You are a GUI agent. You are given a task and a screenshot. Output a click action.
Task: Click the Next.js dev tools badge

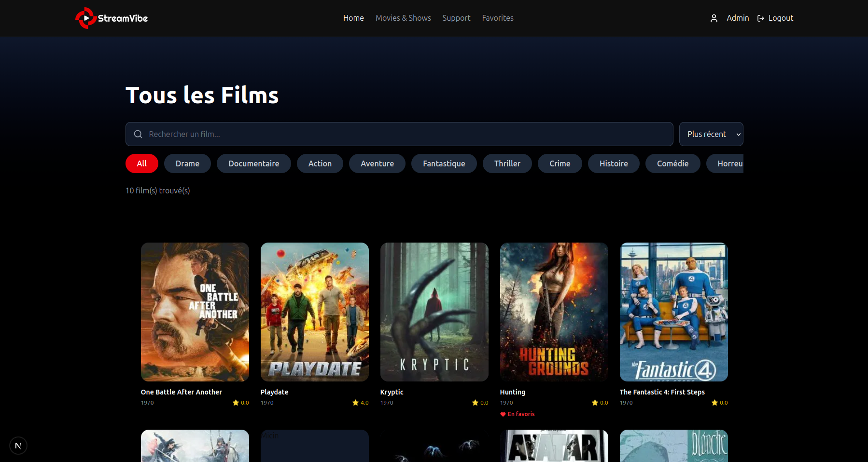click(18, 446)
